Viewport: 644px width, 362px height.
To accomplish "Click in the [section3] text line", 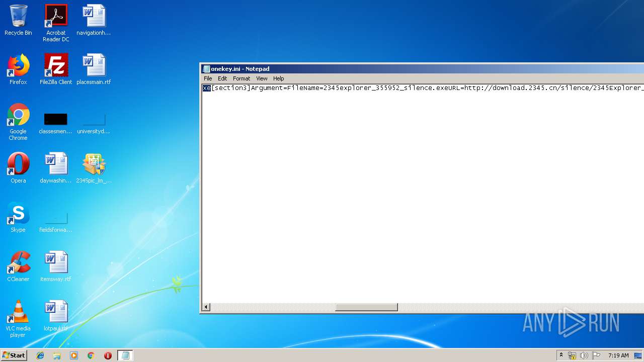I will point(423,88).
